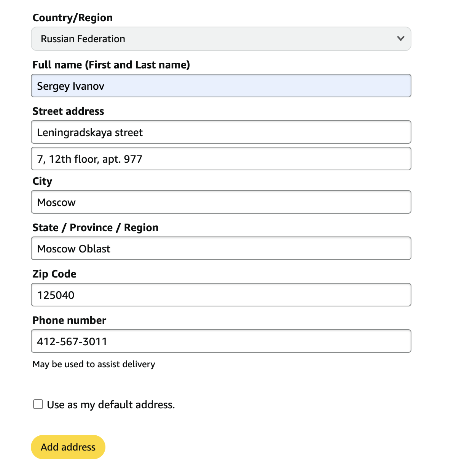
Task: Click the 'Use as my default address' label
Action: [111, 405]
